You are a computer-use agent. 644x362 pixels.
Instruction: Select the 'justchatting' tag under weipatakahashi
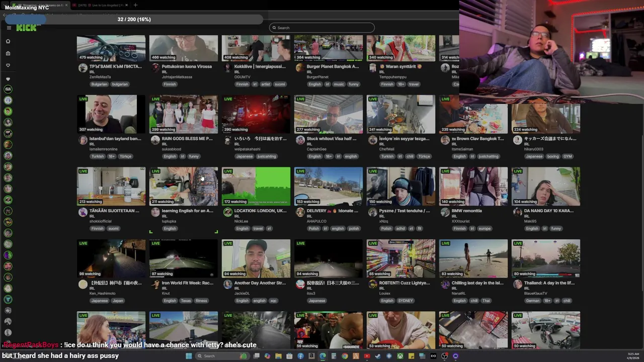pyautogui.click(x=267, y=156)
